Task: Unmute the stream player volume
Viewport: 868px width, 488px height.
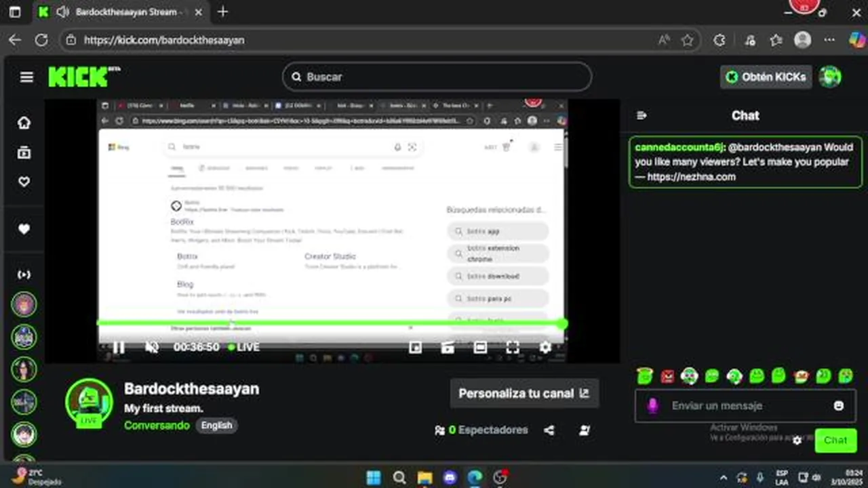Action: (x=152, y=347)
